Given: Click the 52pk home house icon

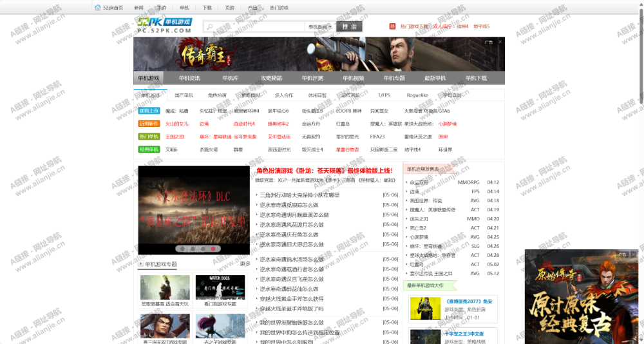Looking at the screenshot, I should (98, 7).
